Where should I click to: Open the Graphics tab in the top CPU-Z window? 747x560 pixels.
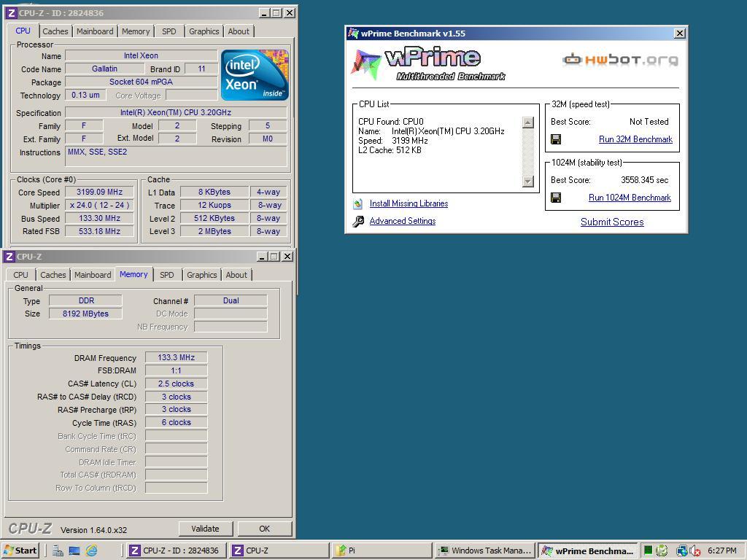204,31
